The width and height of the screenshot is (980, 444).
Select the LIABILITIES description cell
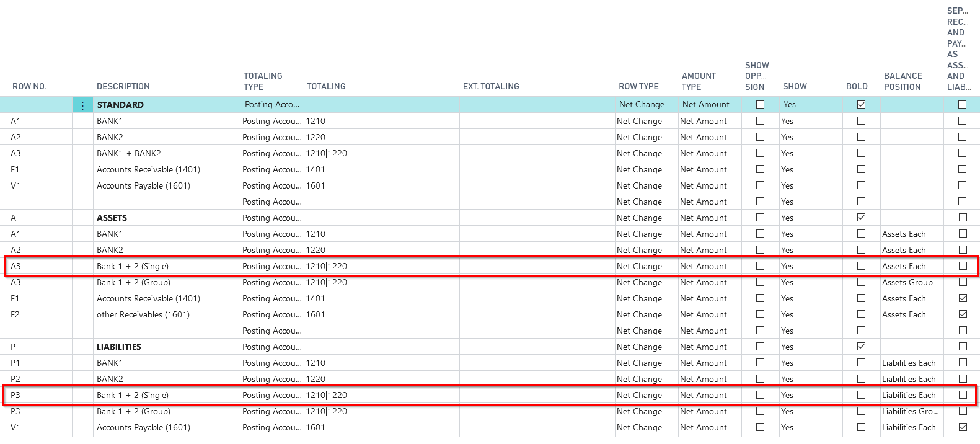pyautogui.click(x=119, y=347)
